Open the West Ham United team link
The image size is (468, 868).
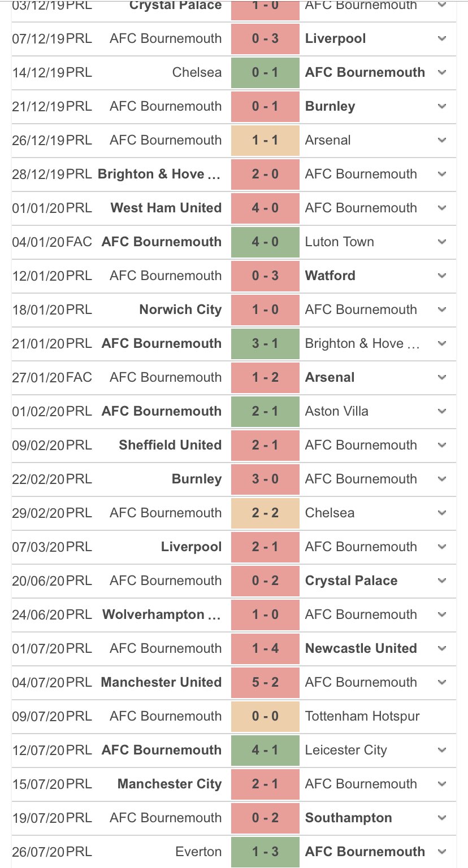point(166,208)
